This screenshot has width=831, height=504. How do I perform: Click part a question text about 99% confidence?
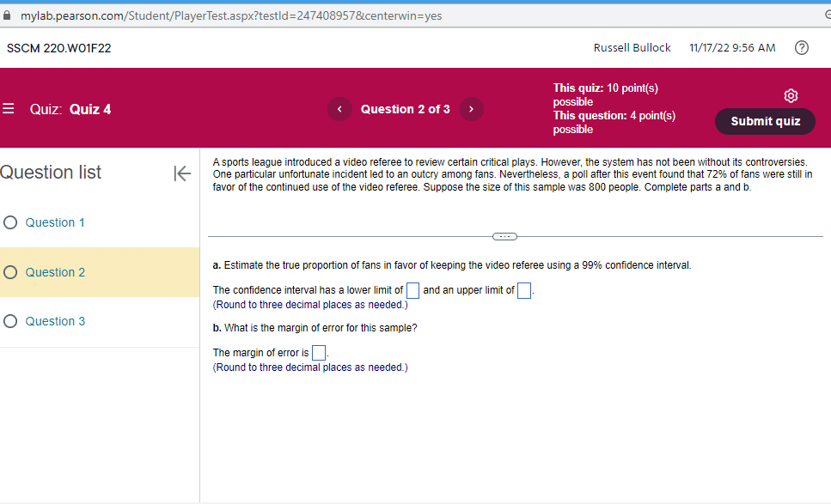(x=452, y=265)
